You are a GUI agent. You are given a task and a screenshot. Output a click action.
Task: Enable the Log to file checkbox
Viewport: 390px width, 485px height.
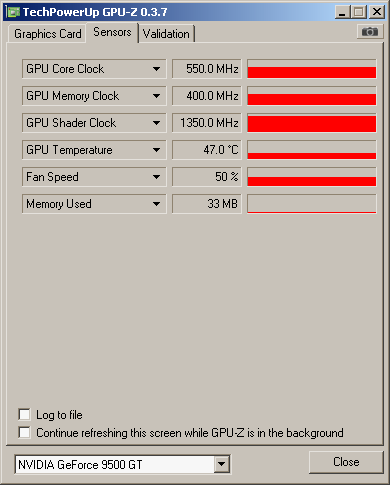point(24,415)
